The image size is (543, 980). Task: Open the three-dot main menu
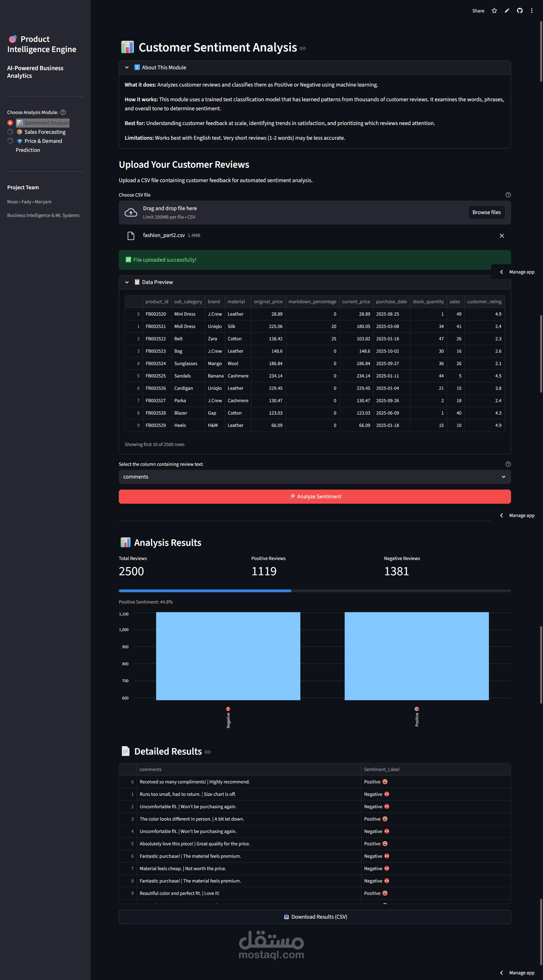pyautogui.click(x=532, y=11)
